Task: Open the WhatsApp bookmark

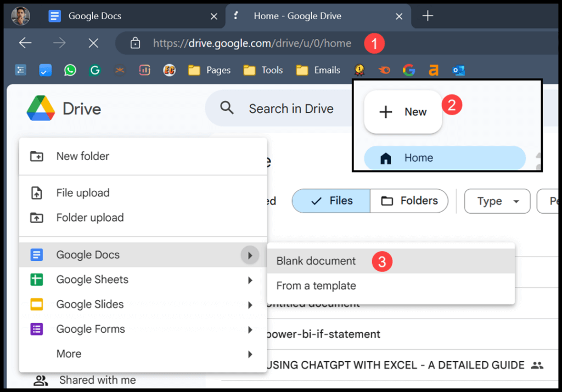Action: (x=70, y=70)
